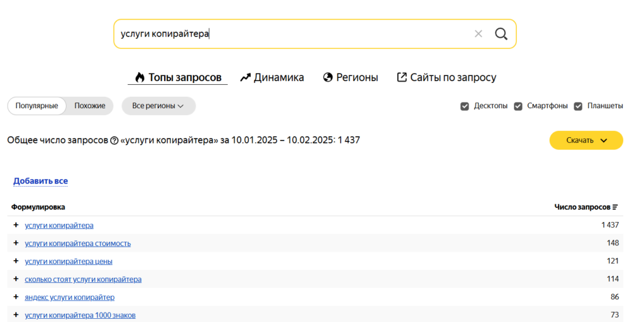
Task: Select the Популярные toggle option
Action: [36, 106]
